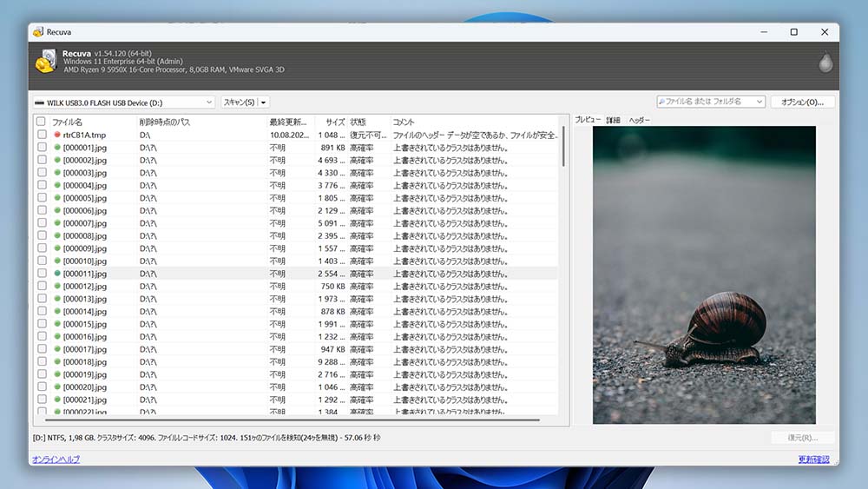Check the box for [000014].jpg
This screenshot has width=868, height=489.
(42, 311)
